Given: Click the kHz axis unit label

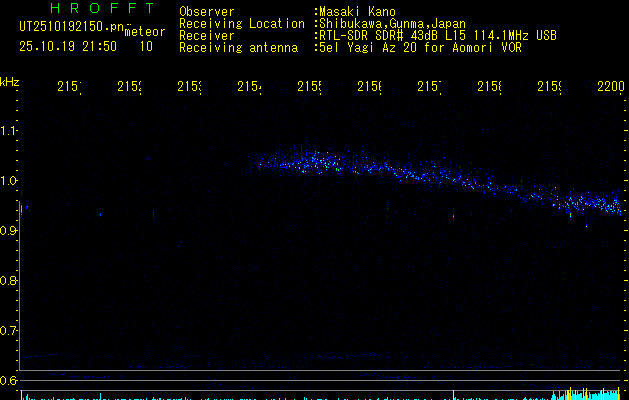Looking at the screenshot, I should (x=10, y=80).
